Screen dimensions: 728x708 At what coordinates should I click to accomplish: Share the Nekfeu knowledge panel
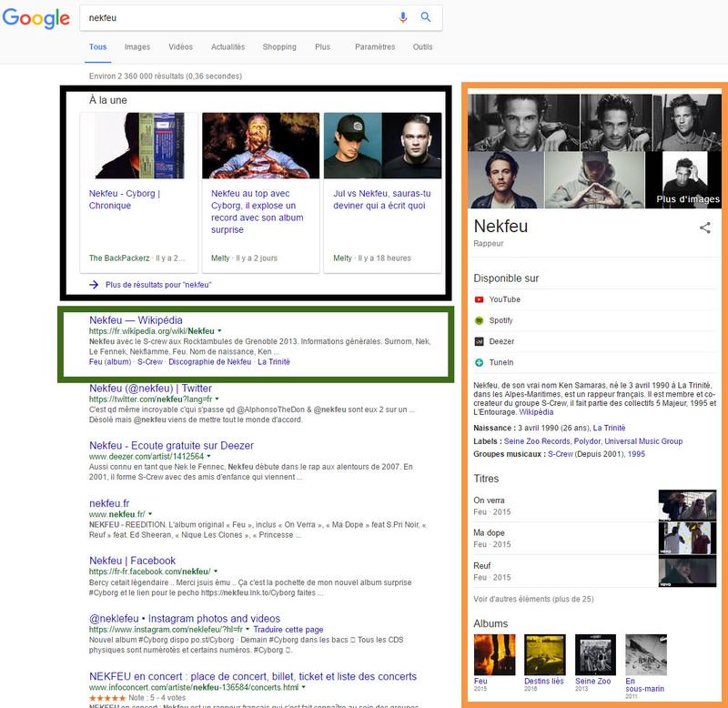704,228
